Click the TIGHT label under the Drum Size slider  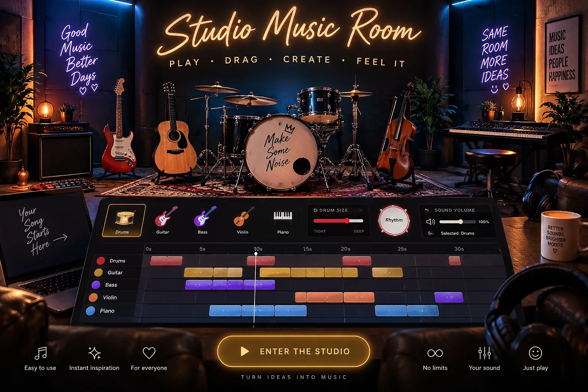coord(320,231)
